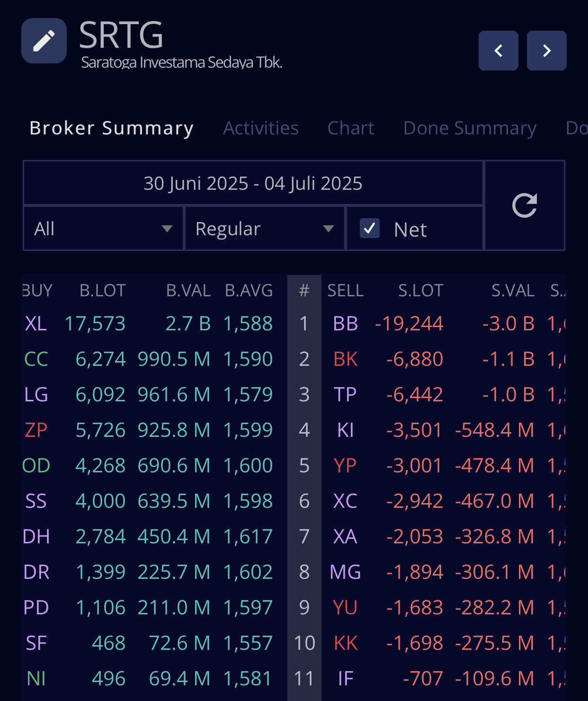Disable the Net checkbox
Screen dimensions: 588x701
click(x=370, y=228)
